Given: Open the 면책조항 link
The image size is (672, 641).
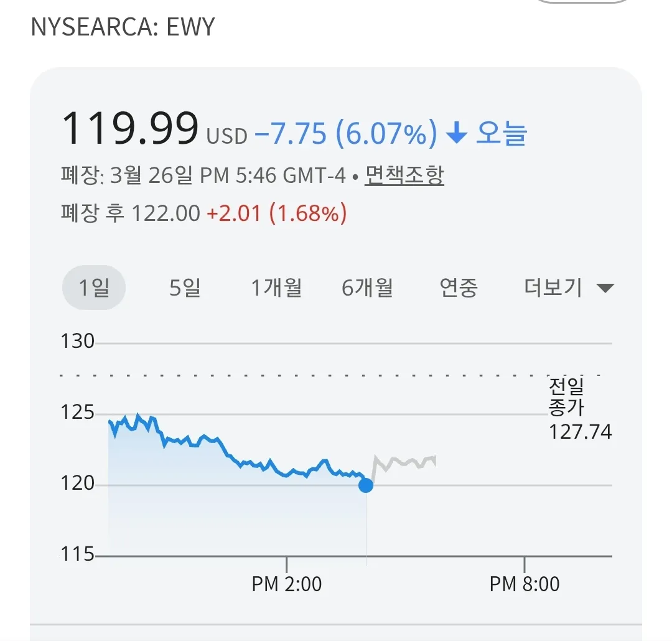Looking at the screenshot, I should coord(404,176).
